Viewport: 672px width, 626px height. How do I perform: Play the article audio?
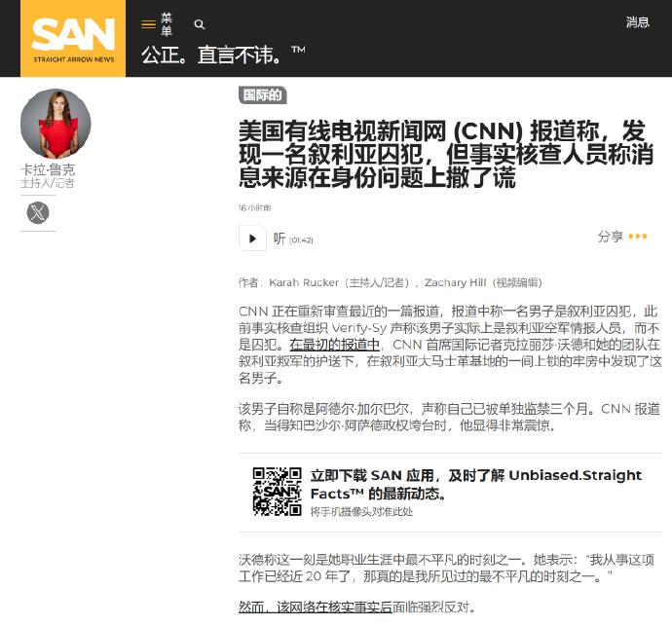[252, 238]
